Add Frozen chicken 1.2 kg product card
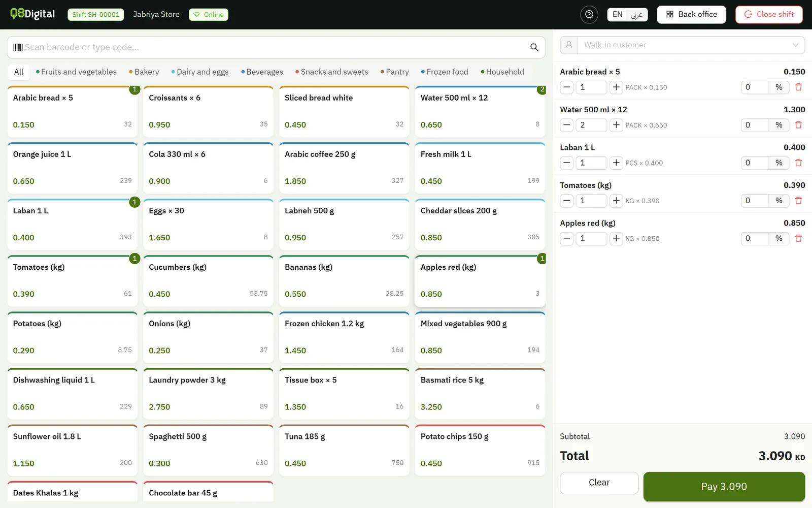812x508 pixels. pyautogui.click(x=344, y=337)
